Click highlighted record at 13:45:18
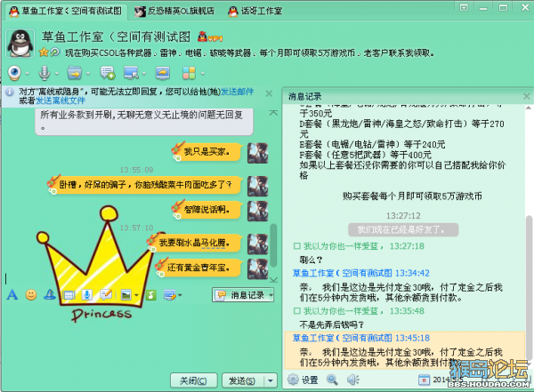534x392 pixels. pyautogui.click(x=404, y=350)
